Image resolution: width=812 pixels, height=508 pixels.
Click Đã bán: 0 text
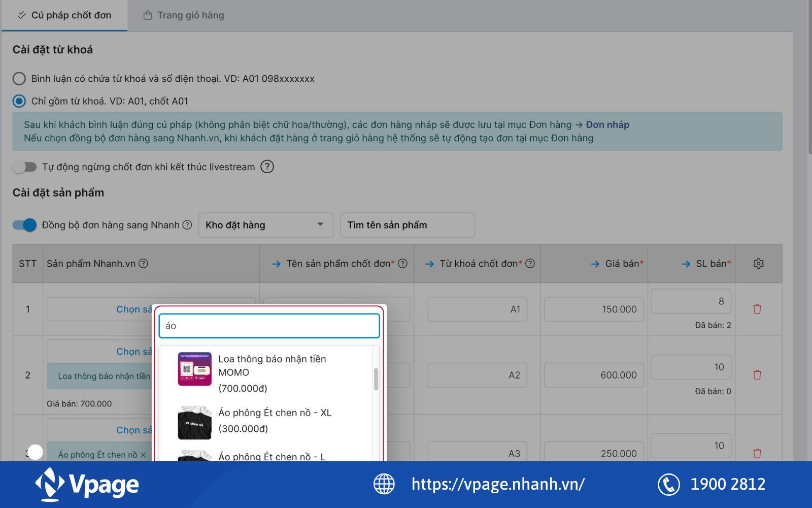[x=713, y=391]
